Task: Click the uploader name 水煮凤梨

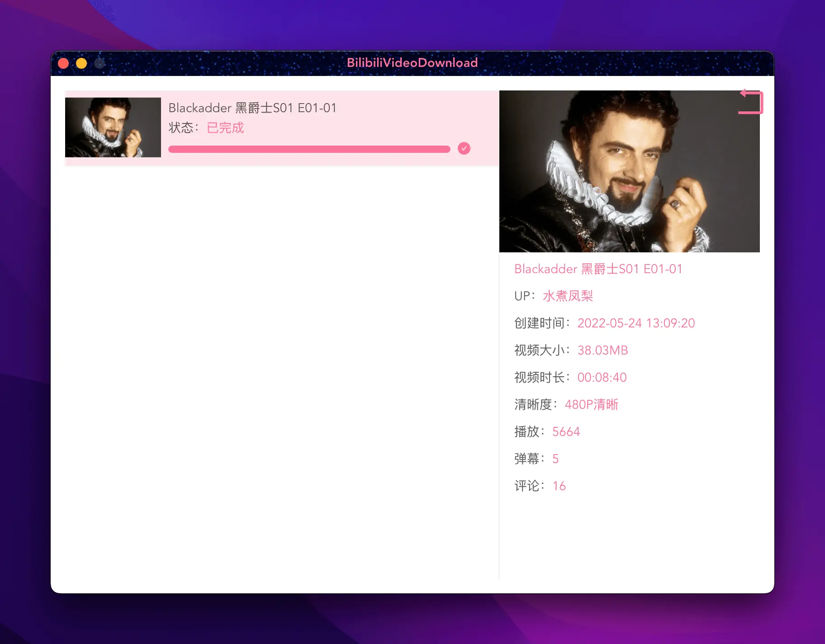Action: tap(568, 296)
